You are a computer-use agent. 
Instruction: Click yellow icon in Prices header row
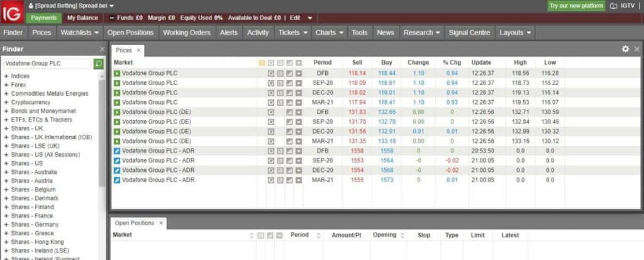[262, 63]
